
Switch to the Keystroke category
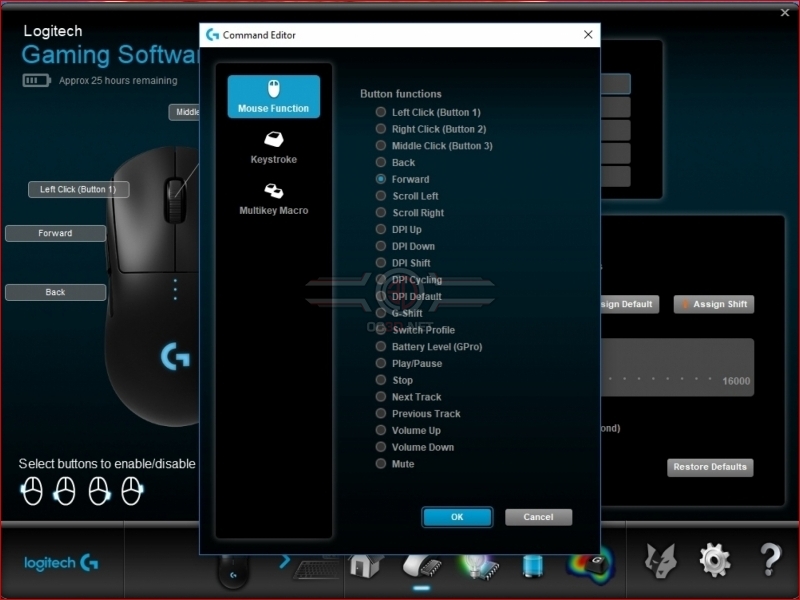click(x=273, y=145)
